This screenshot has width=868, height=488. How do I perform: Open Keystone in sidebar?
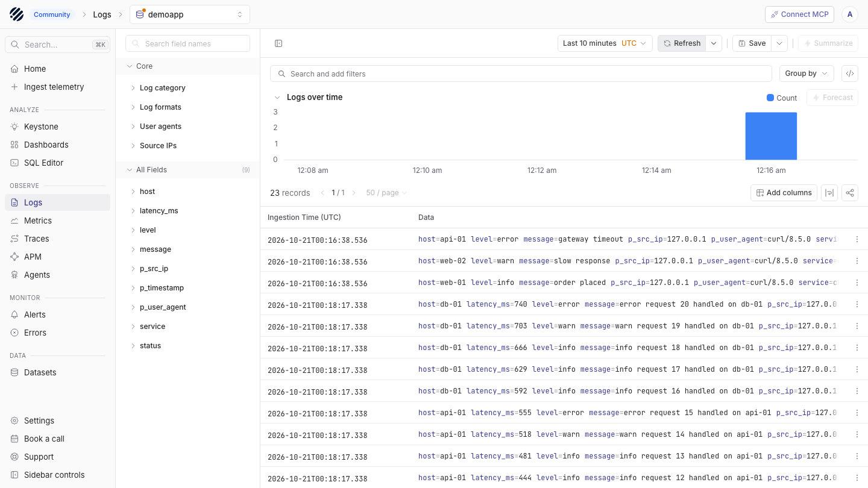tap(58, 127)
